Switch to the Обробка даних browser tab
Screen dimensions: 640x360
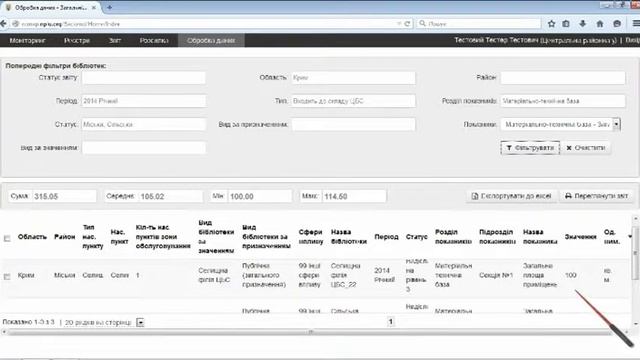click(50, 7)
